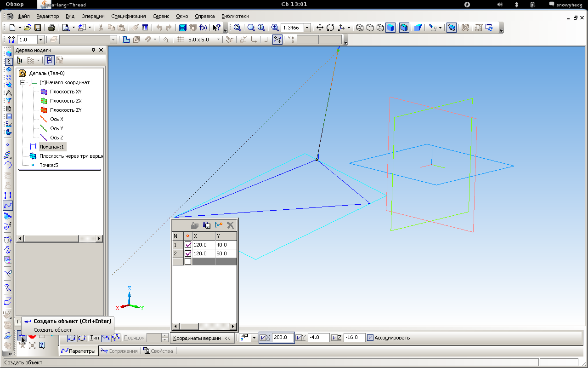Open print preview with the magnifier-page icon
The width and height of the screenshot is (588, 368).
click(x=66, y=28)
